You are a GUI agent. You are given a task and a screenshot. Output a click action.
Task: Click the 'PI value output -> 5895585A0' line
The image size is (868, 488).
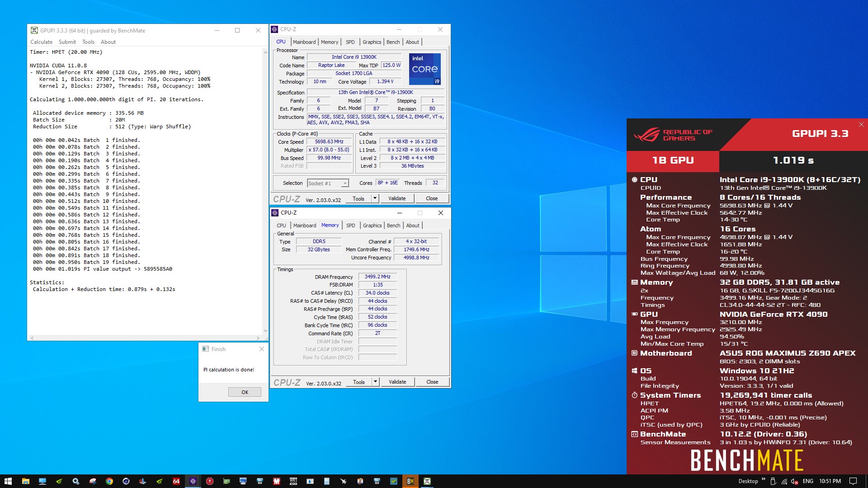click(x=102, y=269)
